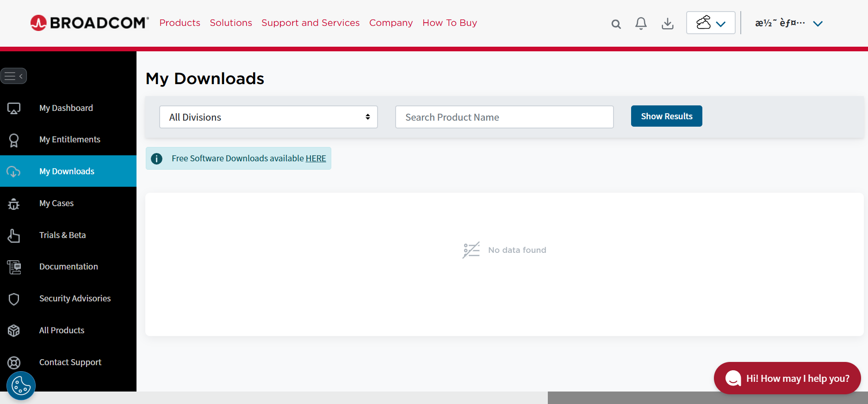Click the My Dashboard monitor icon

14,109
